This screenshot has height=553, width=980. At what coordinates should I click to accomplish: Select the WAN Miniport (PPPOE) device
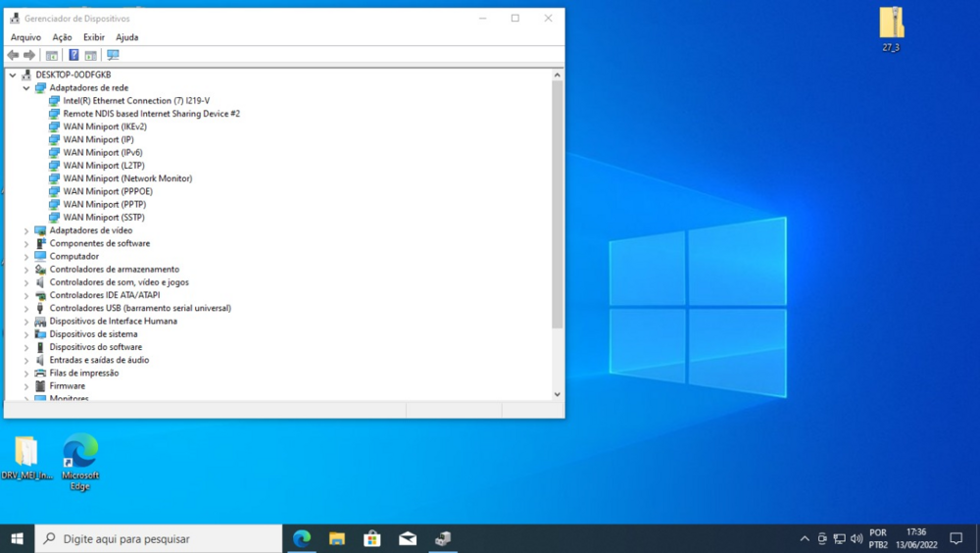(x=108, y=191)
